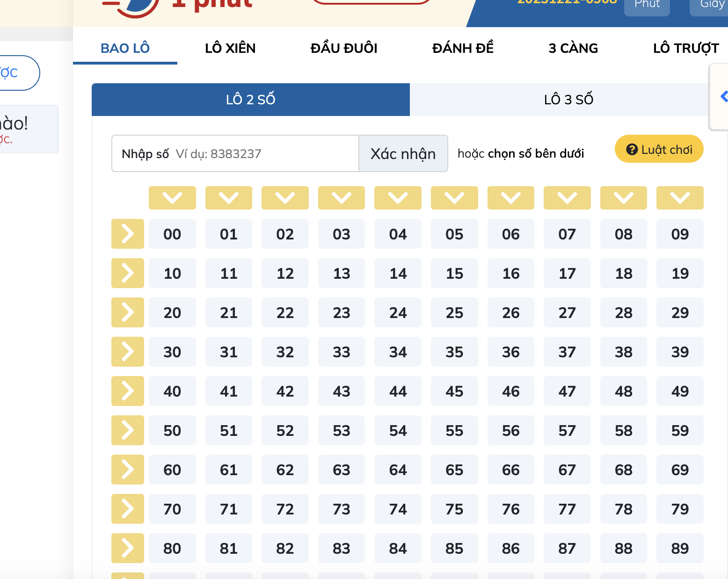Screen dimensions: 728x579
Task: Open the ĐÁNH ĐỀ tab
Action: pyautogui.click(x=463, y=48)
